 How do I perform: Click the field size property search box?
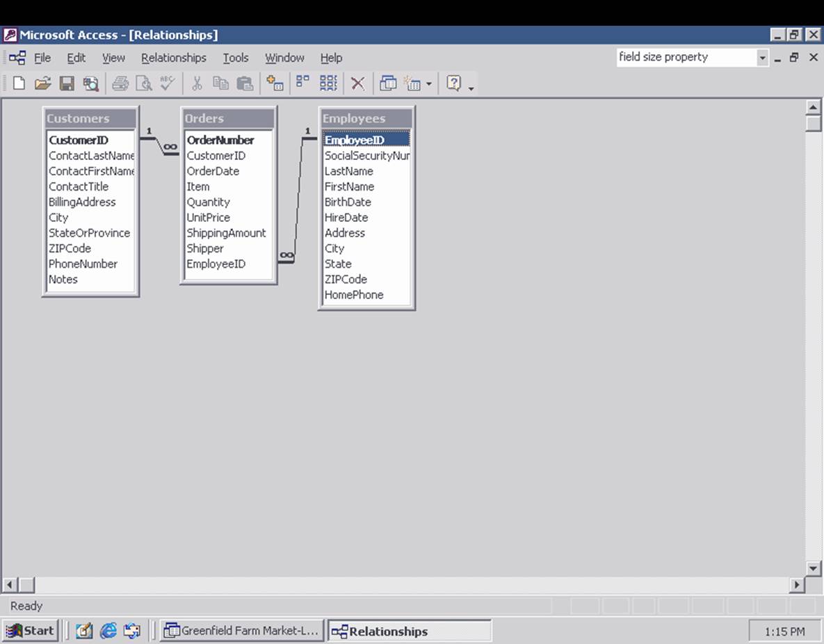685,57
